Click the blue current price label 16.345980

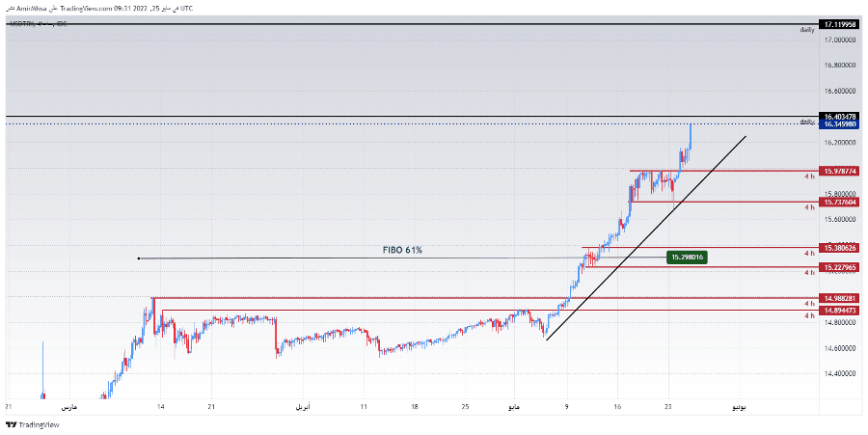(x=840, y=124)
